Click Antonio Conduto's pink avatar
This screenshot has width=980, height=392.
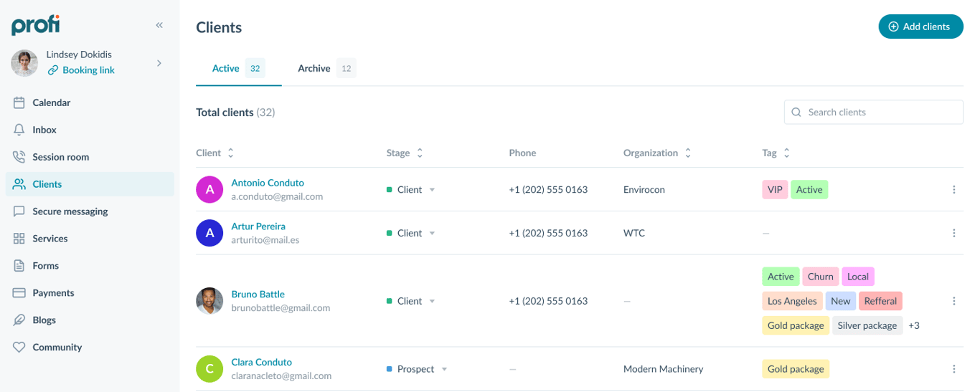[209, 190]
